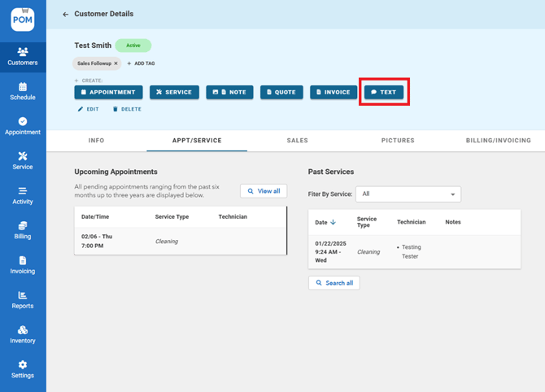Expand the Filter By Service dropdown
Viewport: 545px width, 392px height.
click(408, 194)
